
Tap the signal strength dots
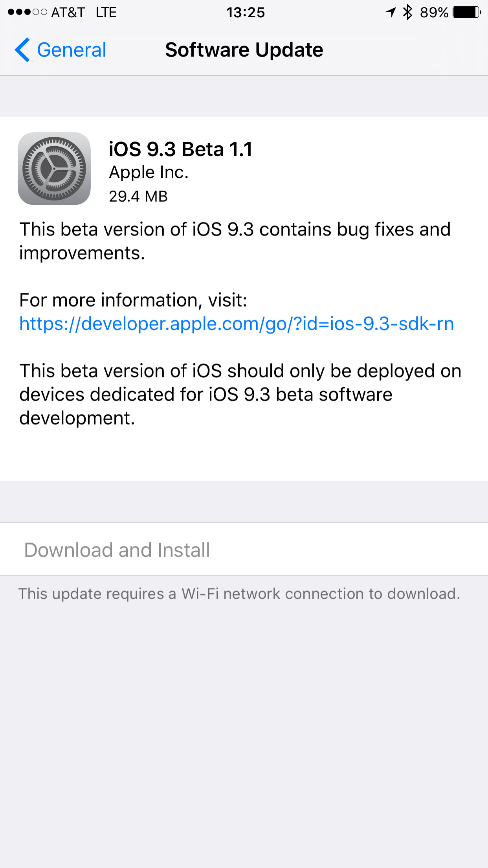click(x=28, y=12)
